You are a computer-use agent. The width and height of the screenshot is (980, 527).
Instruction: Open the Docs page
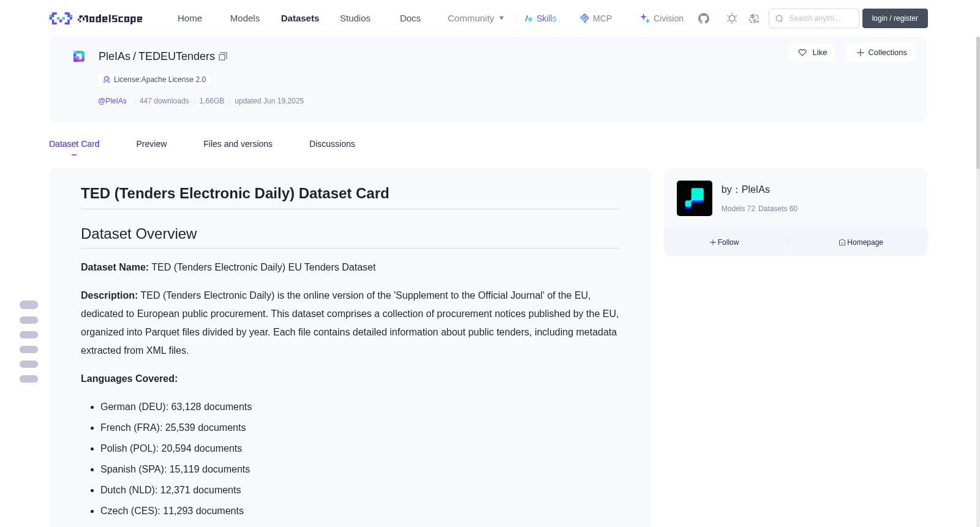(x=410, y=18)
